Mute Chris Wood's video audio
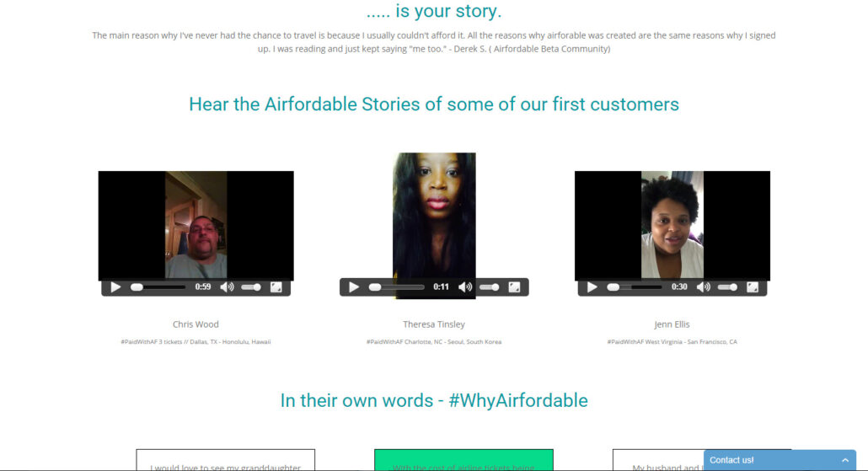 (227, 287)
